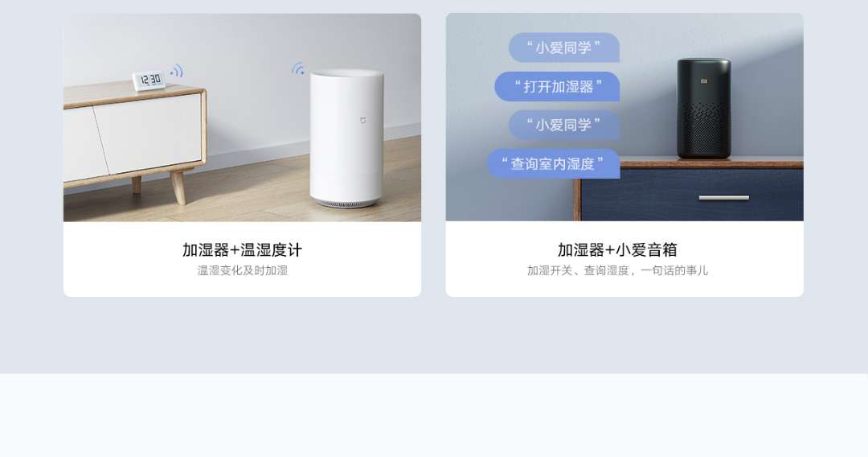Click the digital clock showing 12:30
Viewport: 868px width, 457px height.
(149, 80)
